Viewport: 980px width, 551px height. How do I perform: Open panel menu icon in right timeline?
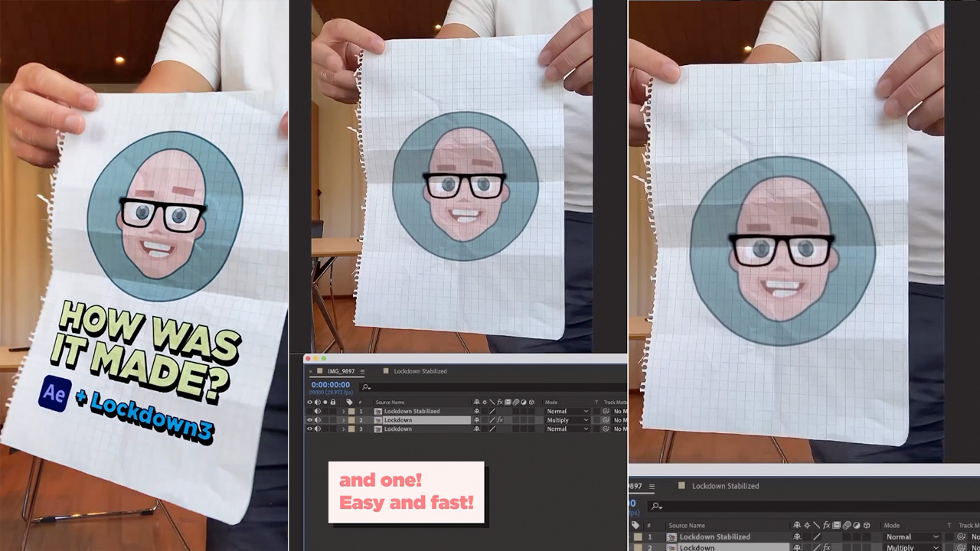[652, 486]
